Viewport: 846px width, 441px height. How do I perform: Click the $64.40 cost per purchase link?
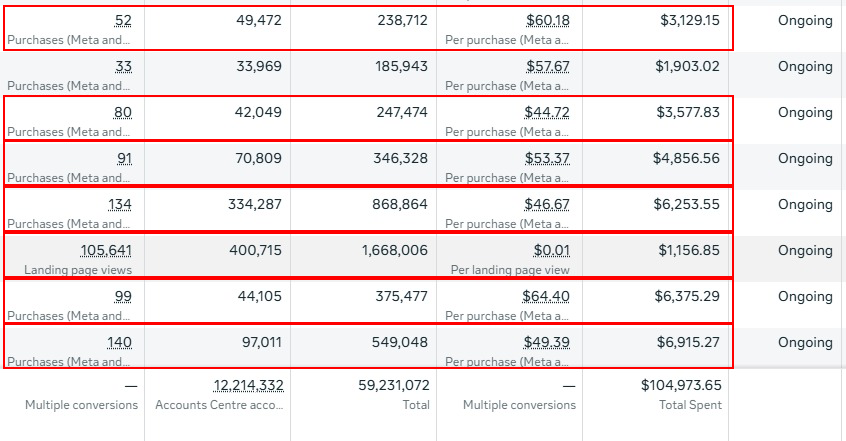click(x=548, y=297)
